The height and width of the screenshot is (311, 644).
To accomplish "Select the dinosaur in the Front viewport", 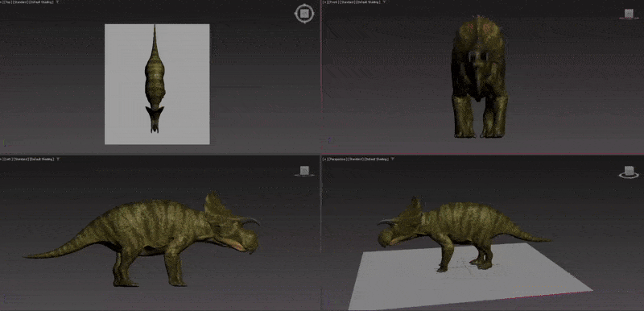I will click(479, 78).
